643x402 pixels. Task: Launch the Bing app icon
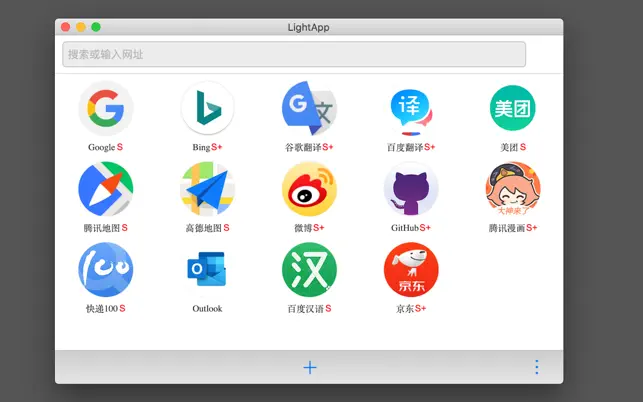(x=207, y=108)
